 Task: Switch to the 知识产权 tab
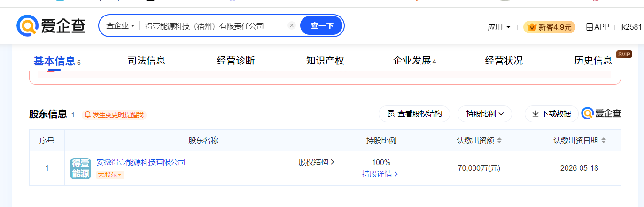[x=325, y=61]
